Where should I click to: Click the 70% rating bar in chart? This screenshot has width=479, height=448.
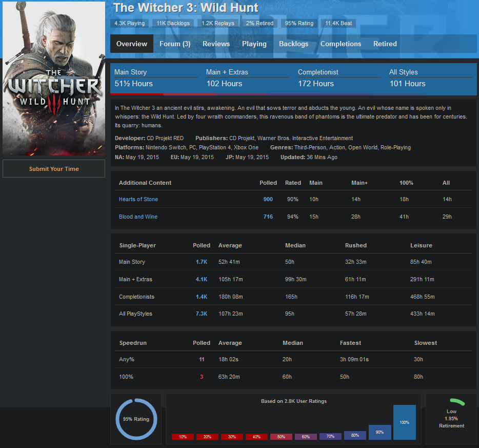click(330, 436)
